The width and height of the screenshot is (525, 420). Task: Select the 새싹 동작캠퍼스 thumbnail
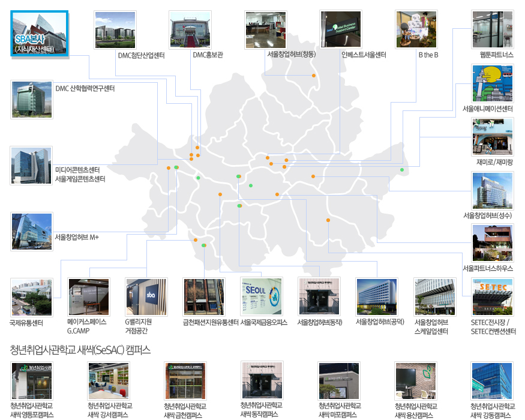[x=262, y=380]
